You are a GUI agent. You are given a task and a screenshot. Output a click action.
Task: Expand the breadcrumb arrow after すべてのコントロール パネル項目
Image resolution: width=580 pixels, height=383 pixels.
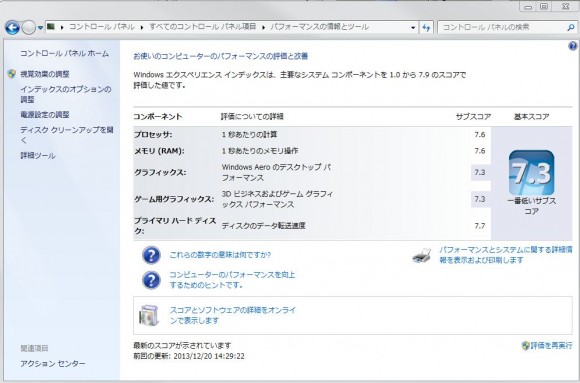(263, 27)
